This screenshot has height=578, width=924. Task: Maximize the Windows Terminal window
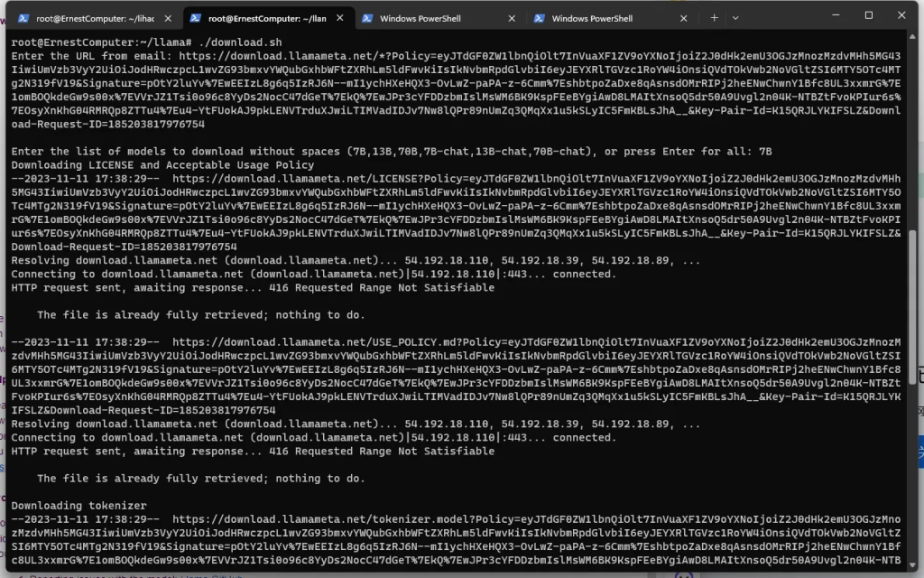(x=868, y=15)
